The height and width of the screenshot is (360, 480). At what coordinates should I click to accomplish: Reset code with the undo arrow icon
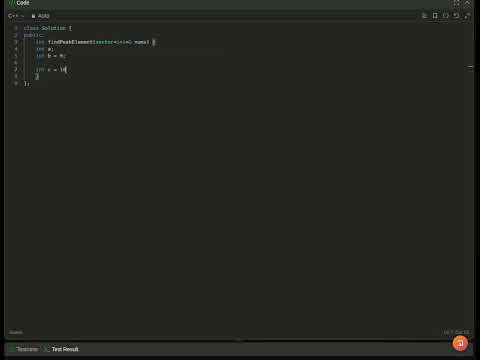[456, 16]
